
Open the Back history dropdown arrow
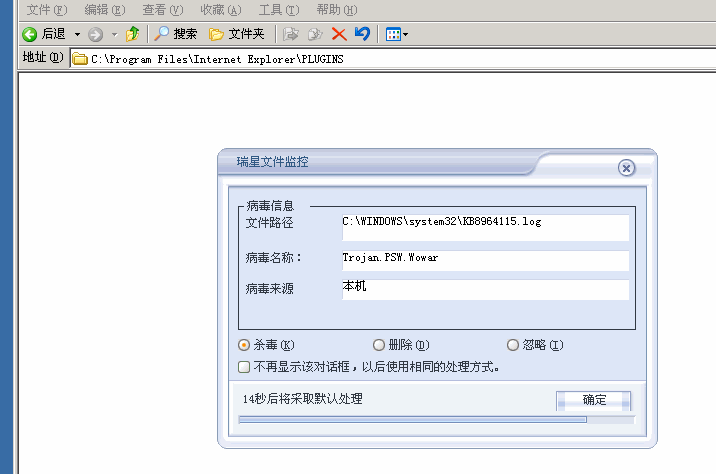(77, 34)
